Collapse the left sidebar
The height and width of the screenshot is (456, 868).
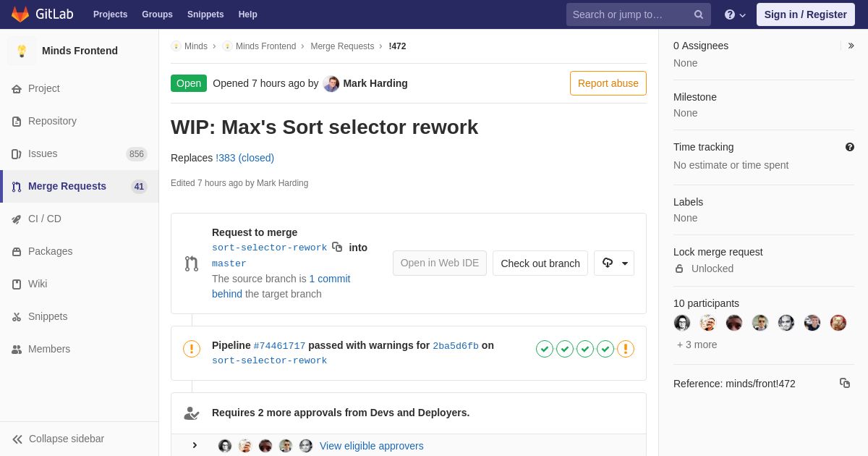(x=80, y=439)
